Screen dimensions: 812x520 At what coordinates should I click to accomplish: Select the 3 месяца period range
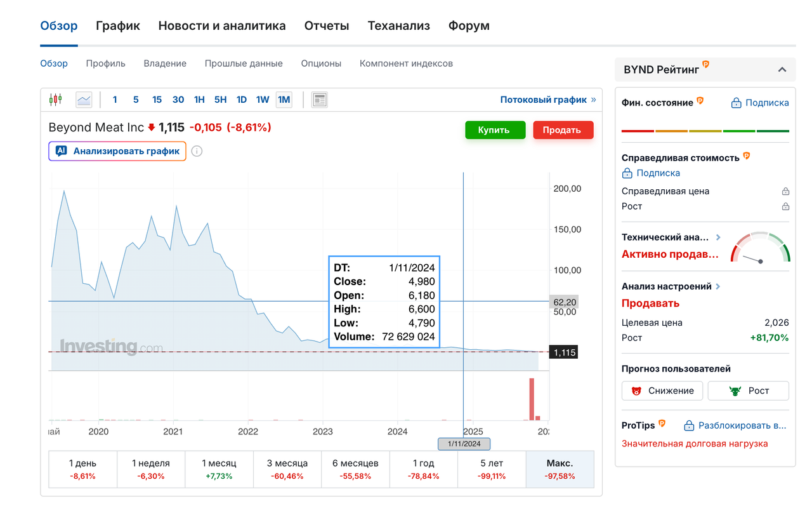click(x=287, y=469)
